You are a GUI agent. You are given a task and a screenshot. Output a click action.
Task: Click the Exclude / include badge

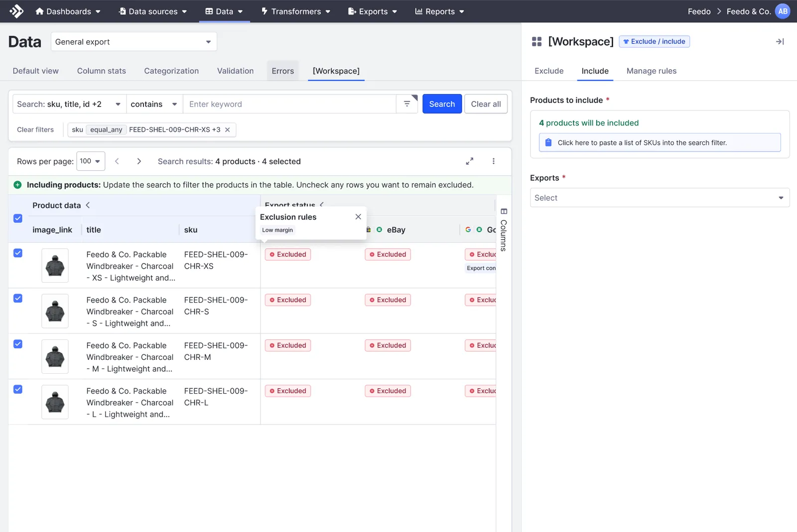coord(654,41)
